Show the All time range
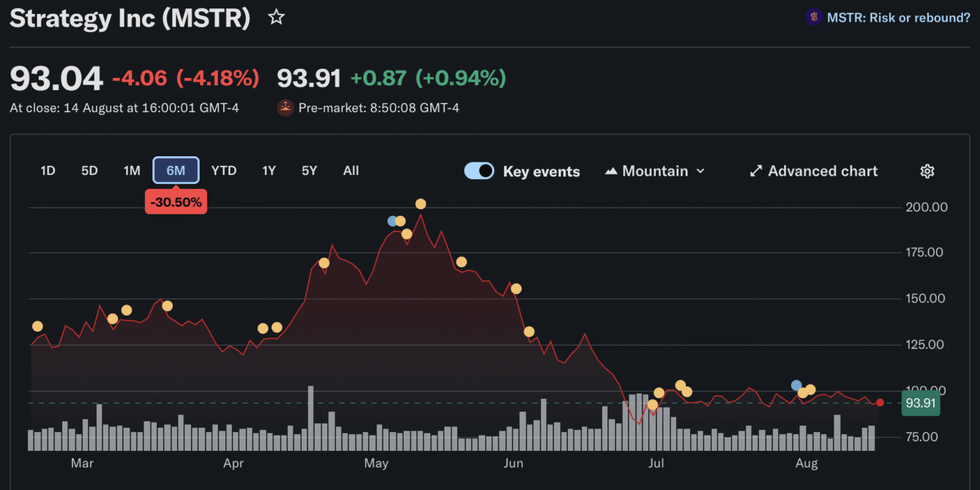This screenshot has width=980, height=490. click(351, 170)
